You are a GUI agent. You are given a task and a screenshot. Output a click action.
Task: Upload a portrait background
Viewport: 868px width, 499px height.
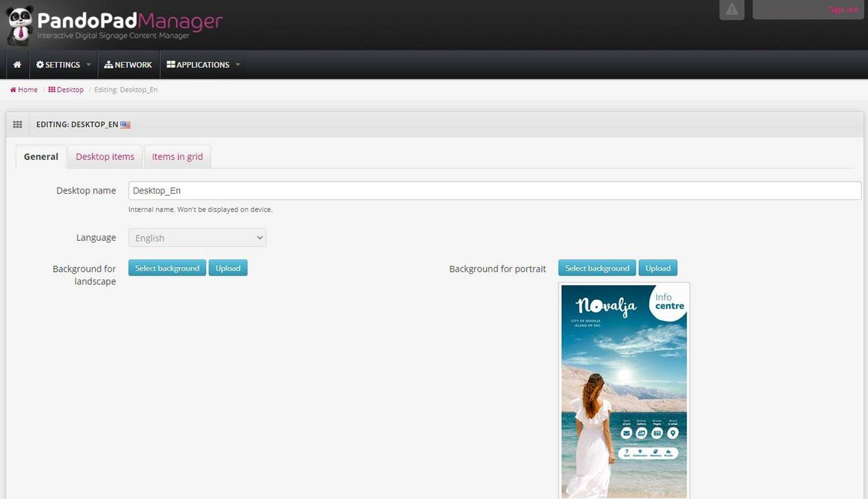coord(658,268)
